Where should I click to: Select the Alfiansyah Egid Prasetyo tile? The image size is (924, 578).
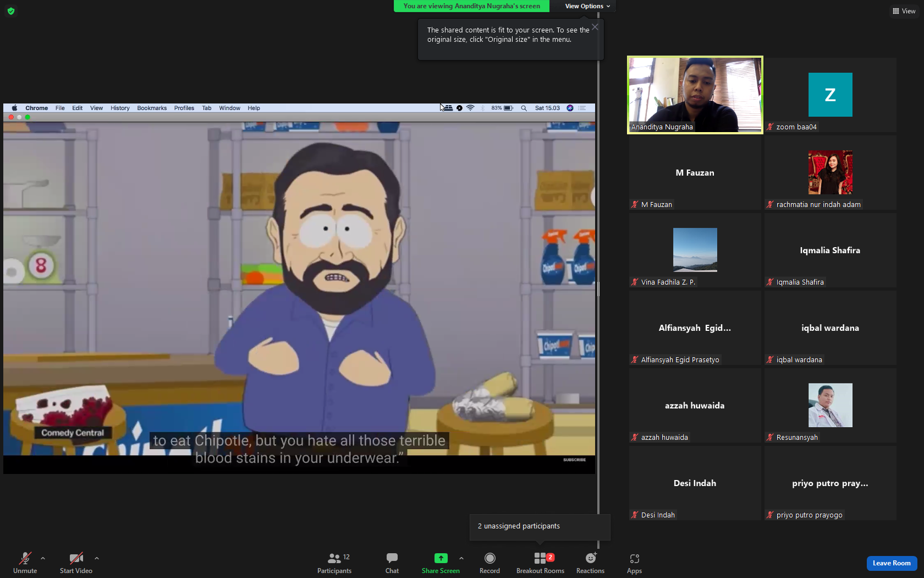pyautogui.click(x=695, y=328)
